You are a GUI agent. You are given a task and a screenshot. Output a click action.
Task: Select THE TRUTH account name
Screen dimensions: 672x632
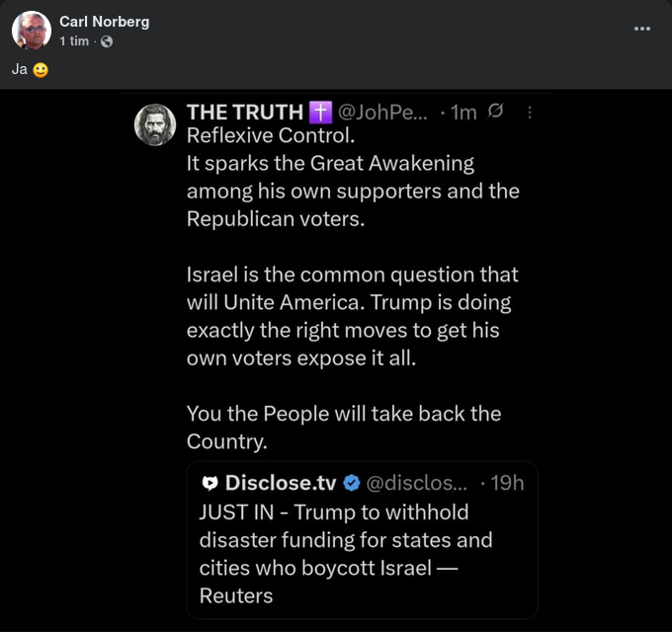(x=244, y=113)
